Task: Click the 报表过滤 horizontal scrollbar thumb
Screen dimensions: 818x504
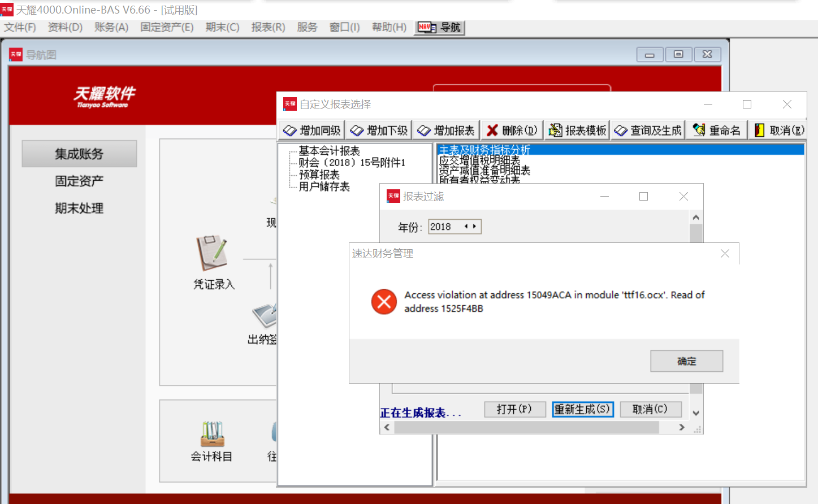Action: point(527,428)
